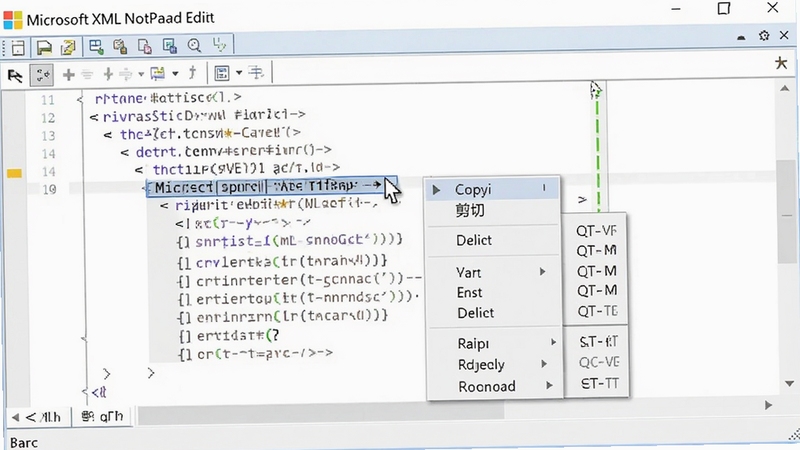The width and height of the screenshot is (800, 450).
Task: Open the gear settings icon
Action: (764, 36)
